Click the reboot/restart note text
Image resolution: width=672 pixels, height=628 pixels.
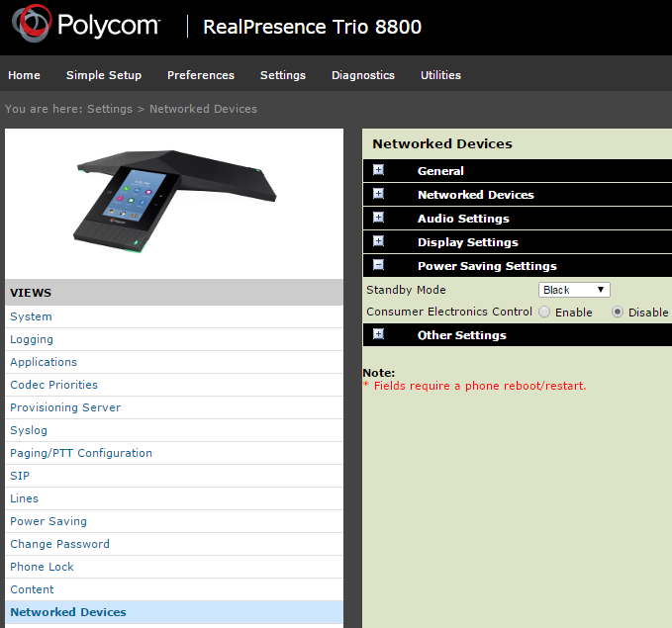point(474,386)
